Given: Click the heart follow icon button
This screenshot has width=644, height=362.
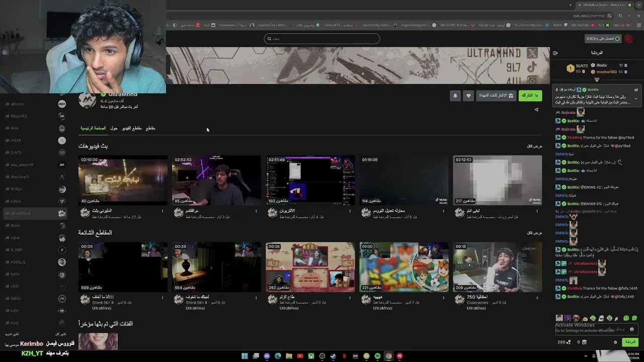Looking at the screenshot, I should tap(468, 96).
